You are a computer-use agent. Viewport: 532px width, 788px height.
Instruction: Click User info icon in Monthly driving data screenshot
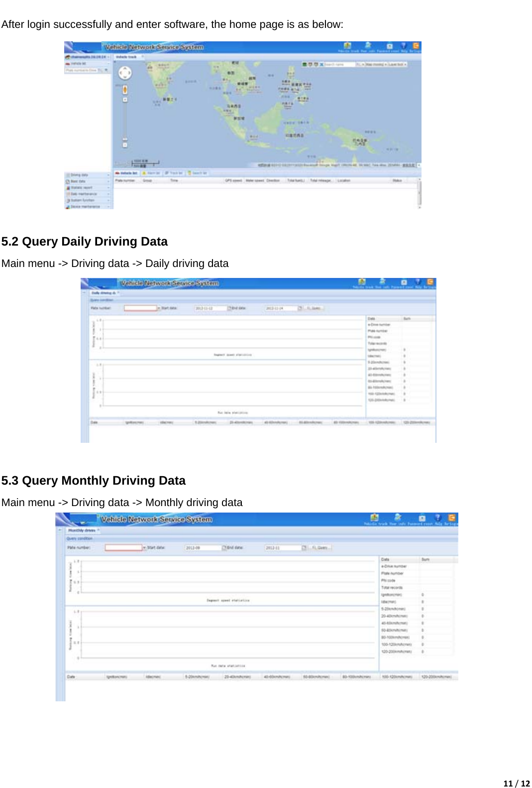click(x=398, y=518)
